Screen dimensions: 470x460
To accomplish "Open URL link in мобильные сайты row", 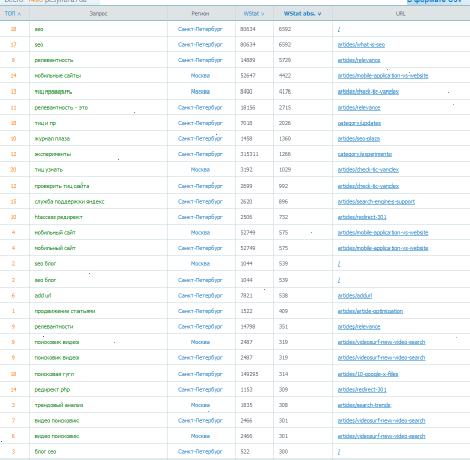I will pos(383,76).
